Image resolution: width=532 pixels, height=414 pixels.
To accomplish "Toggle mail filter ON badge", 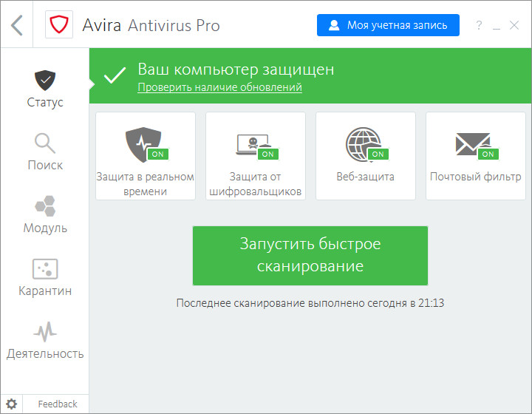I will click(x=488, y=154).
